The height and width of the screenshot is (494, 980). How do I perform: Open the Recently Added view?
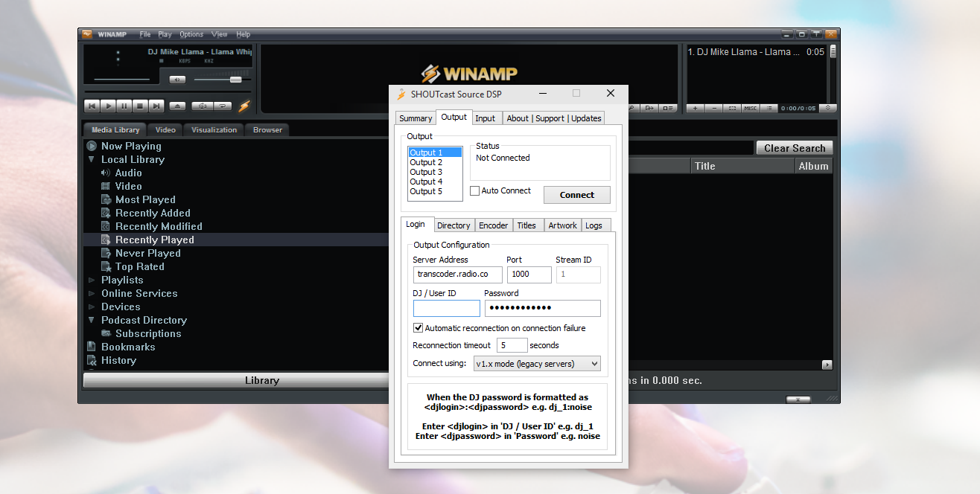(153, 213)
